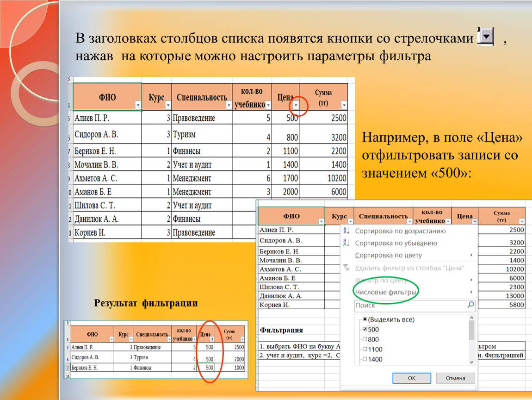532x400 pixels.
Task: Select row header 14 in the result table
Action: (68, 376)
